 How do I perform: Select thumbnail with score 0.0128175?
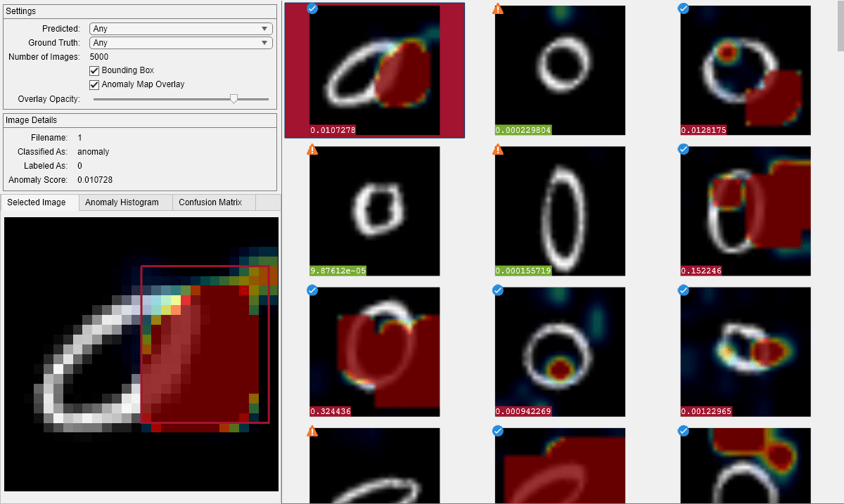pos(746,70)
